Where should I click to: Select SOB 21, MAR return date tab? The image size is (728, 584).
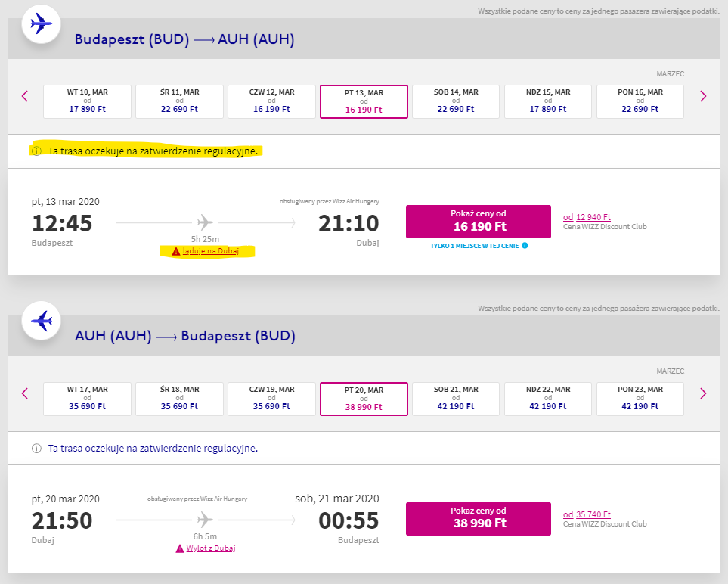pos(456,399)
